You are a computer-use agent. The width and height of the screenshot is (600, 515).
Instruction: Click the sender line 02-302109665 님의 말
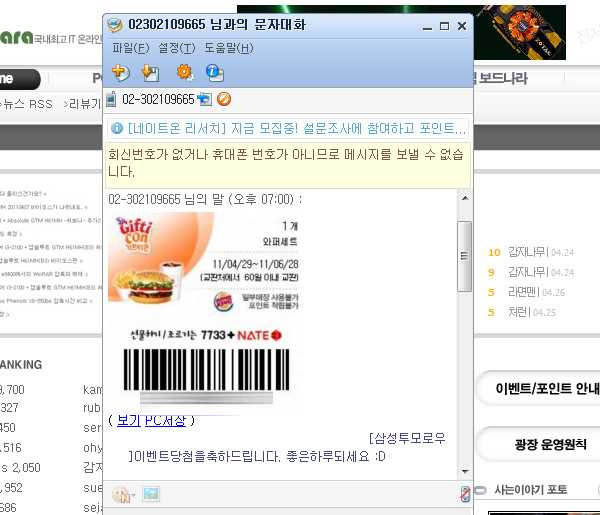[x=205, y=199]
